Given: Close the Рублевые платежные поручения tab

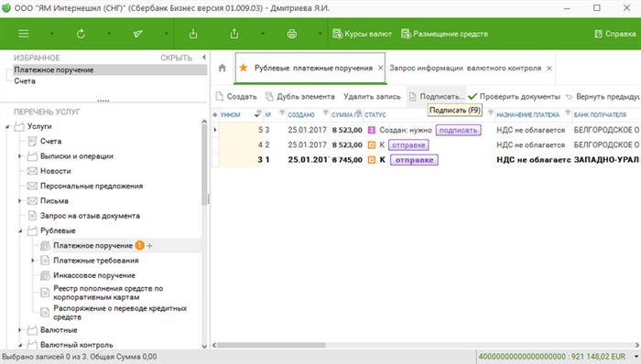Looking at the screenshot, I should [x=380, y=68].
